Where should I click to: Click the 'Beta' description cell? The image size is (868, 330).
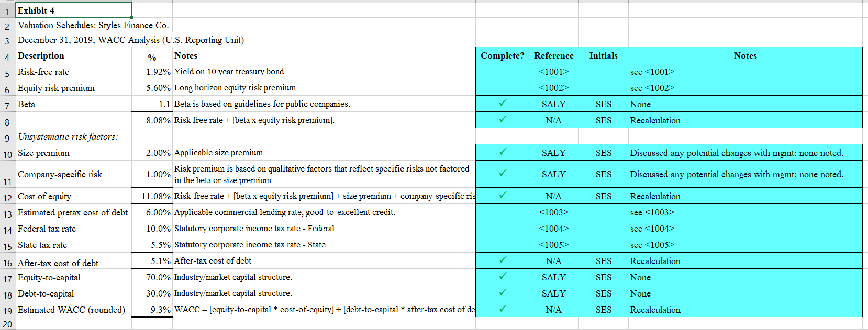click(74, 104)
